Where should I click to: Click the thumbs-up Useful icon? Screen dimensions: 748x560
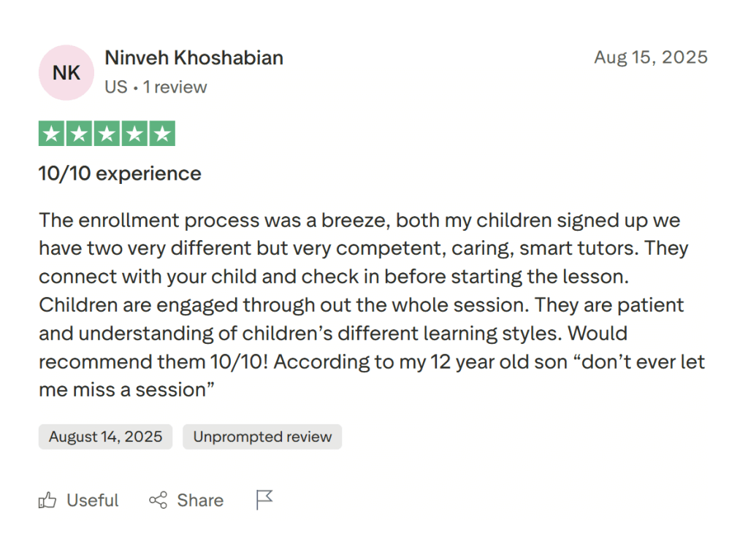[47, 500]
